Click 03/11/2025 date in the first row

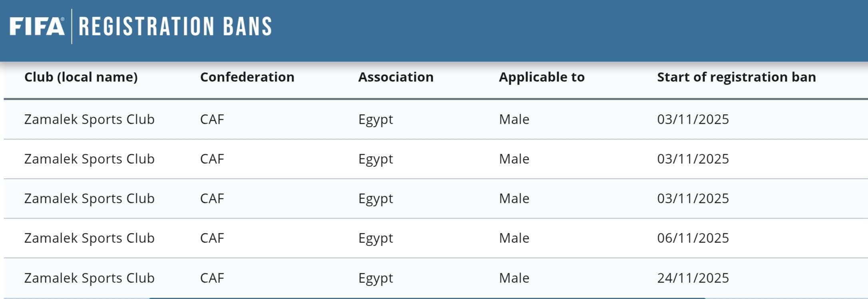pyautogui.click(x=693, y=120)
